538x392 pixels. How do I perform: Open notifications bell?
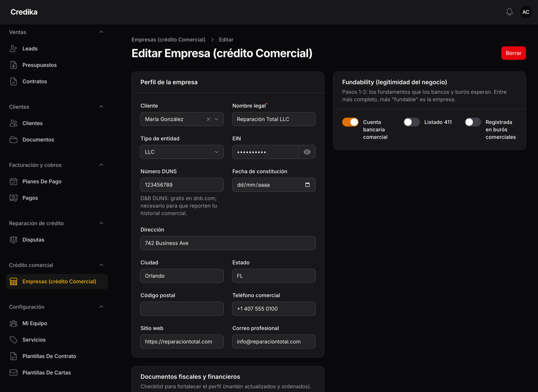click(509, 12)
